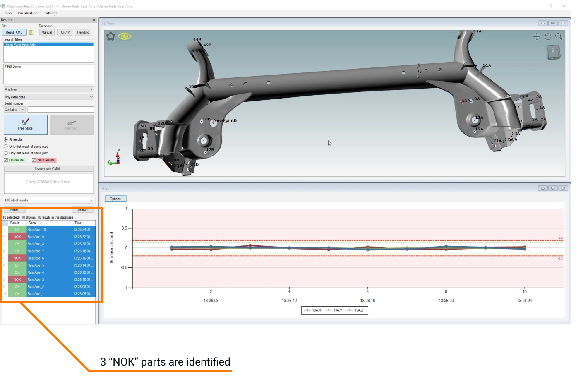Sort by the Time column header

[84, 223]
